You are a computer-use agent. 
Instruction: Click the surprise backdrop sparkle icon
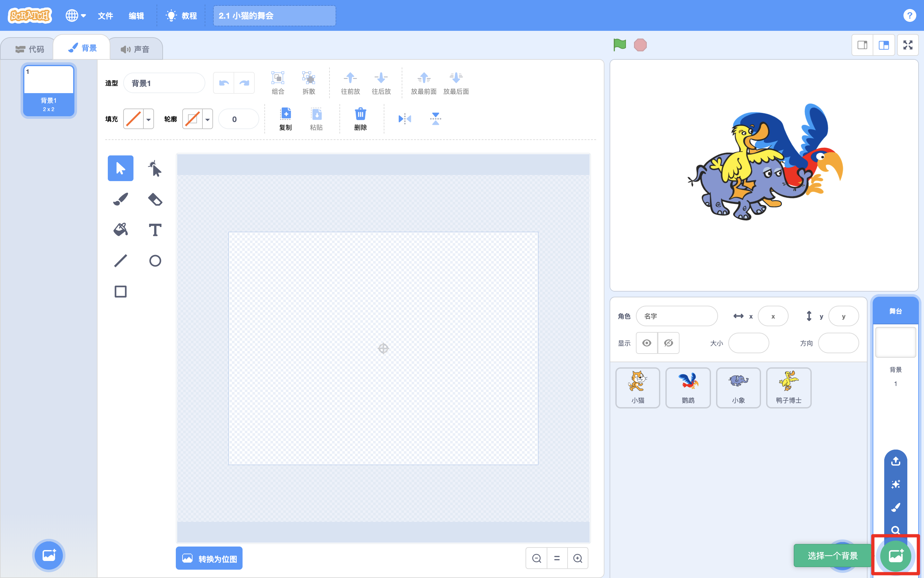point(896,484)
